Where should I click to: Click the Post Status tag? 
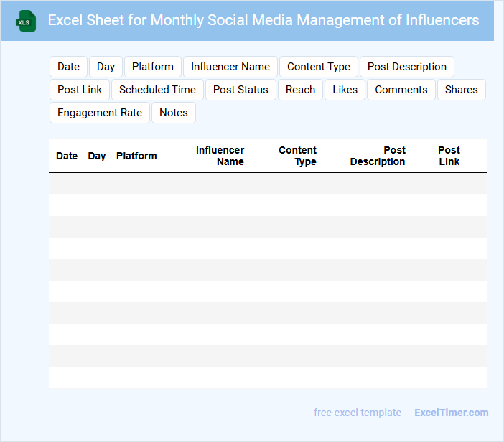241,90
